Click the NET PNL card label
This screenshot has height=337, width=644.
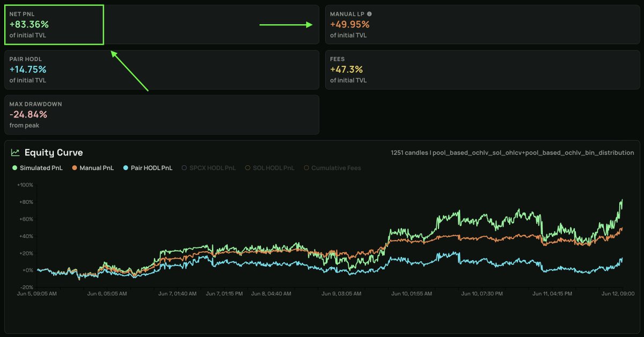point(21,14)
